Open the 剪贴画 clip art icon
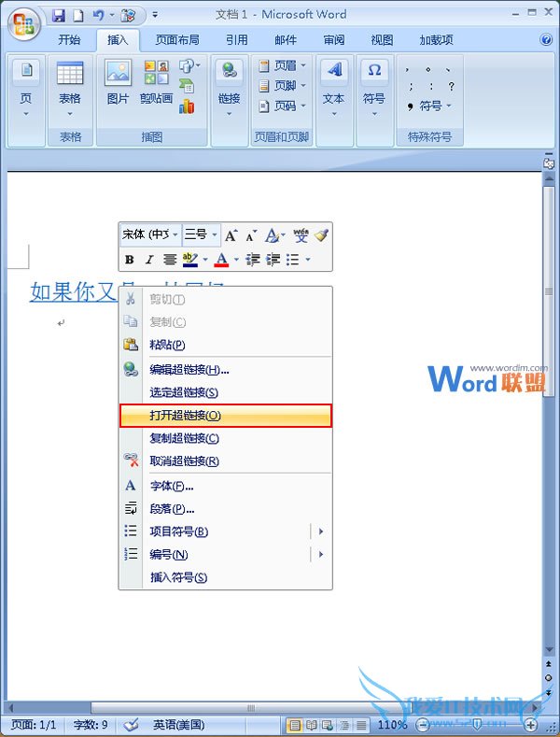Image resolution: width=560 pixels, height=737 pixels. point(157,82)
